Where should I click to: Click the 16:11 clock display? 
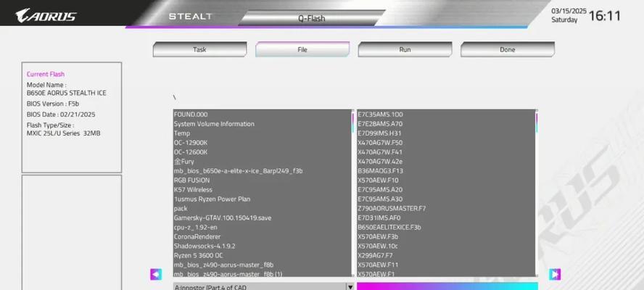point(605,16)
